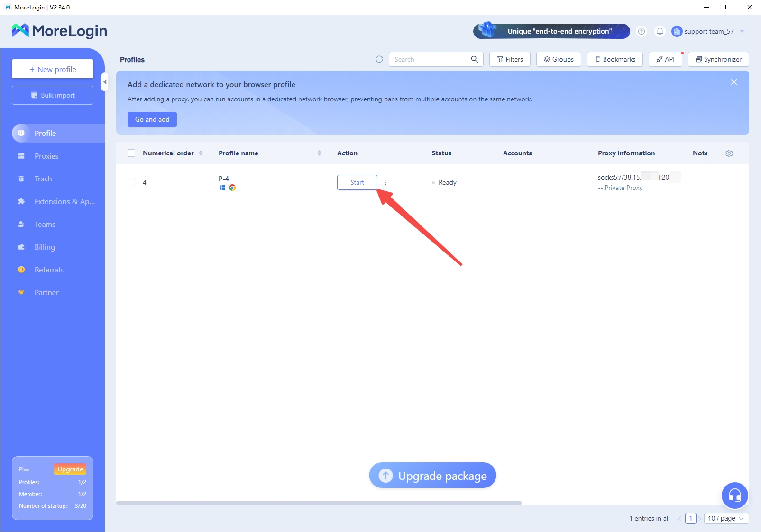
Task: Close the dedicated network banner
Action: (x=733, y=82)
